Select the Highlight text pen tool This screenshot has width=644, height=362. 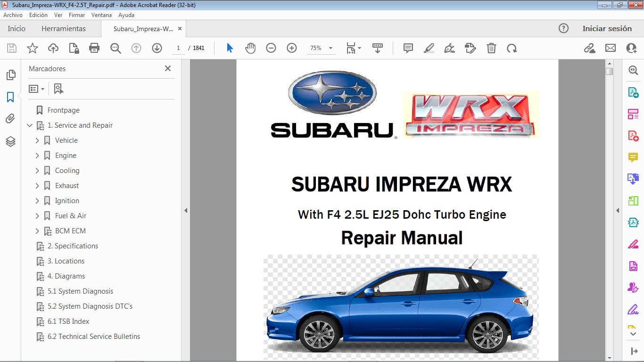(429, 48)
